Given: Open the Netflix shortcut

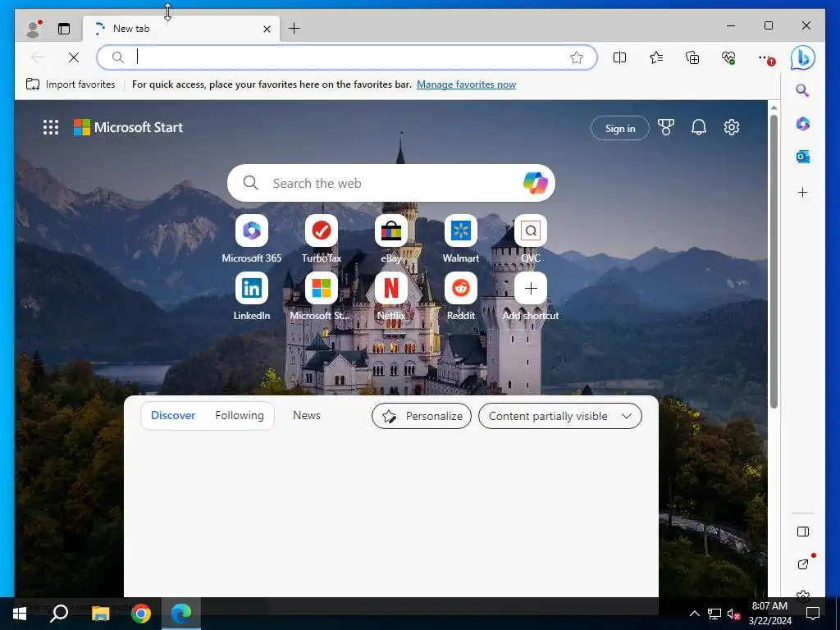Looking at the screenshot, I should point(391,296).
